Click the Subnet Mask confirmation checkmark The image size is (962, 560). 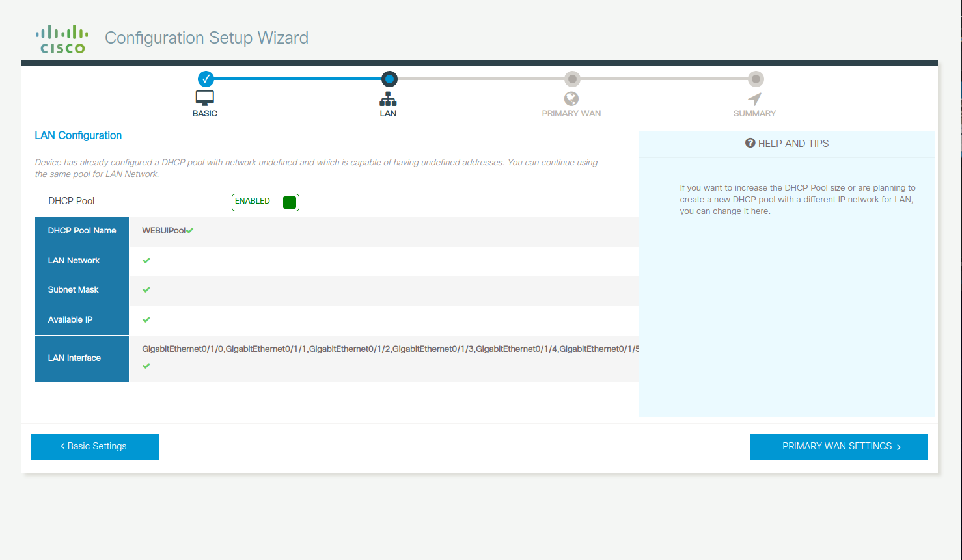tap(146, 290)
